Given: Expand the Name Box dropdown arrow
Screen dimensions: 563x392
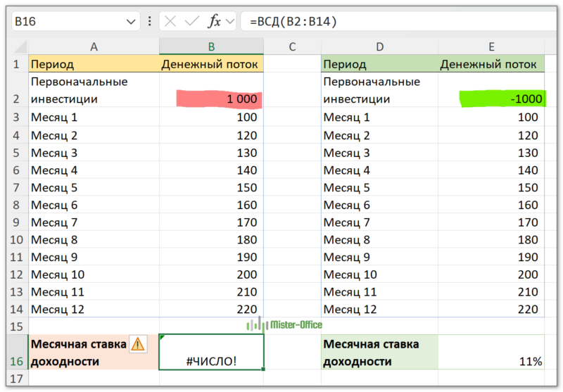Looking at the screenshot, I should [131, 22].
